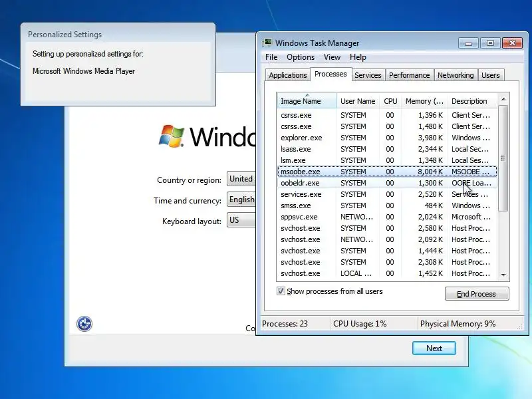Screen dimensions: 532x399
Task: Switch to the Services tab
Action: (x=368, y=75)
